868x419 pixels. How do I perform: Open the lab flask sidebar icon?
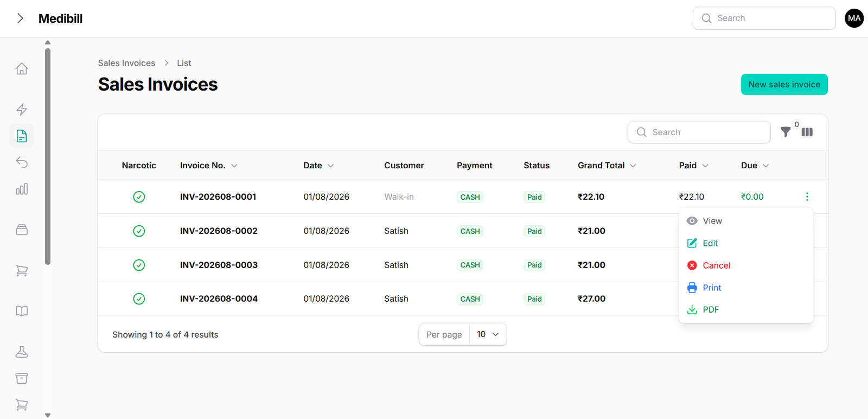pos(22,352)
